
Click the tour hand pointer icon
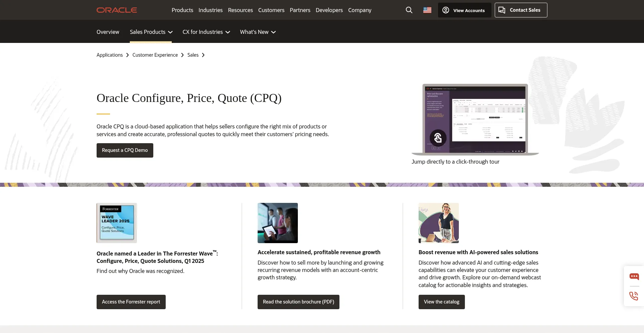(438, 138)
